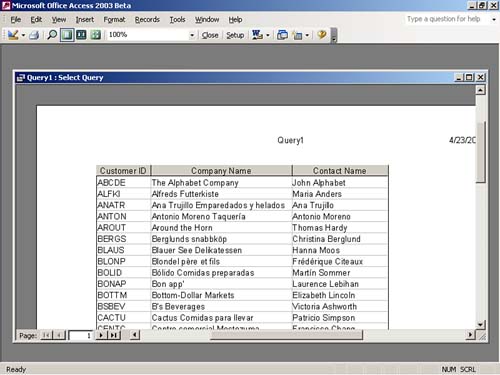The height and width of the screenshot is (375, 500).
Task: Click horizontal scrollbar right arrow
Action: click(x=470, y=335)
